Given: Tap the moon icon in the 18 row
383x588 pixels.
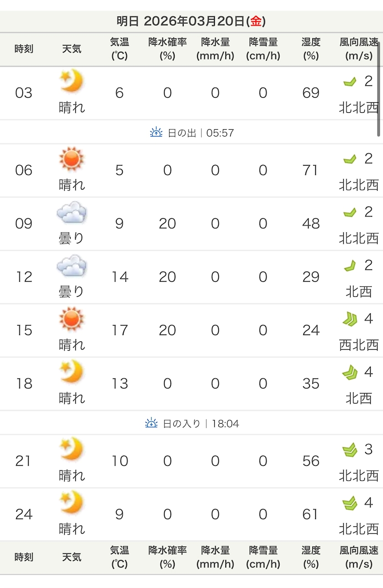Looking at the screenshot, I should 72,372.
